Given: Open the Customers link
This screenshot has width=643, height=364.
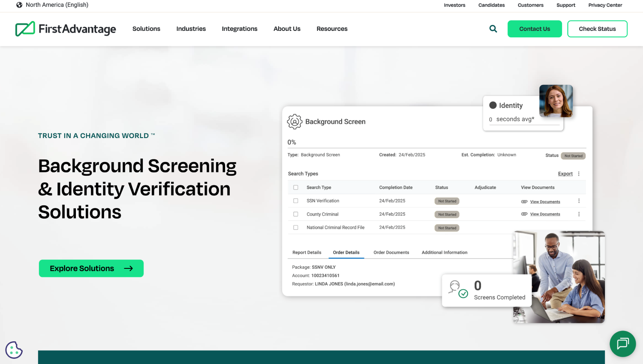Looking at the screenshot, I should click(x=531, y=5).
